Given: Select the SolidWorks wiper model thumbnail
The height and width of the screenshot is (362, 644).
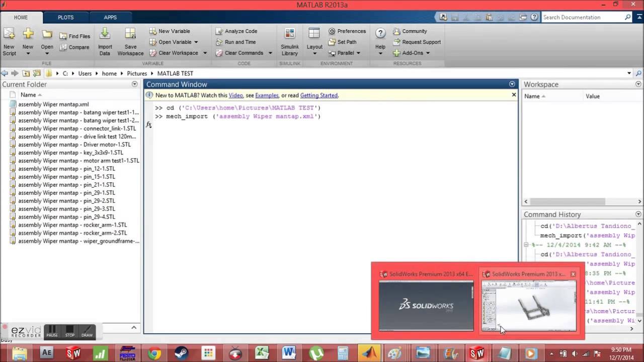Looking at the screenshot, I should pos(529,305).
